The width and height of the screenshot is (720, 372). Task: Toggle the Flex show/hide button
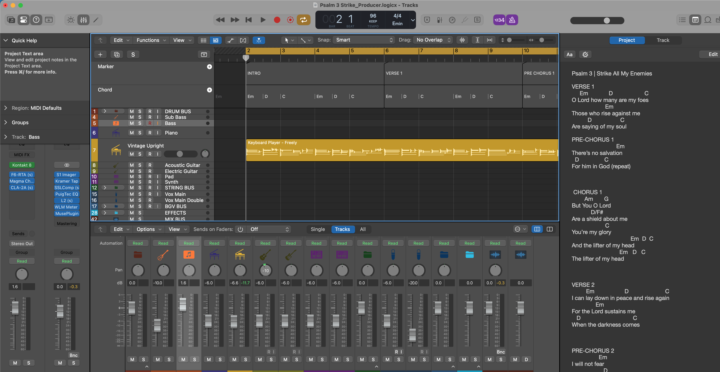click(x=243, y=40)
